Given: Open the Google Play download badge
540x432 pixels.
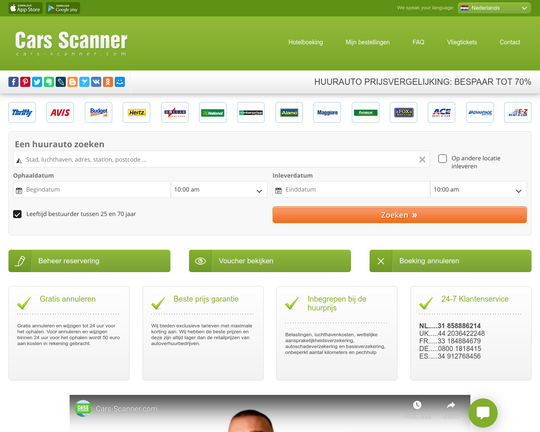Looking at the screenshot, I should point(63,8).
